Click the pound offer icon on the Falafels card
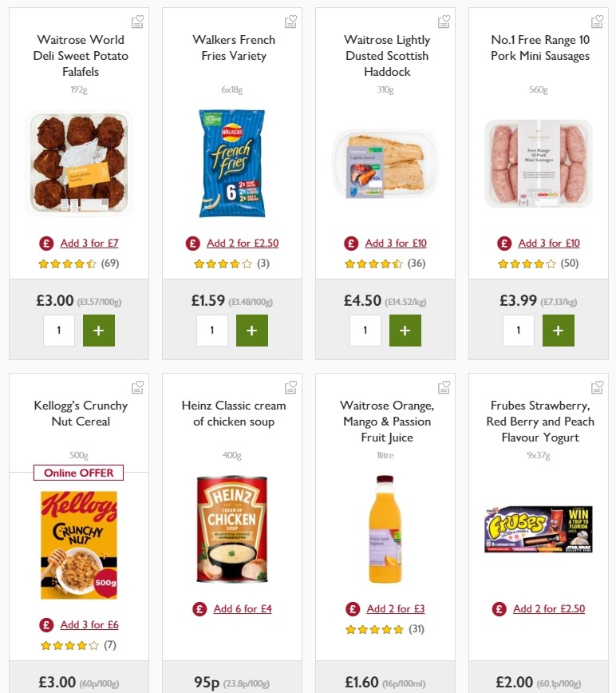 (45, 243)
